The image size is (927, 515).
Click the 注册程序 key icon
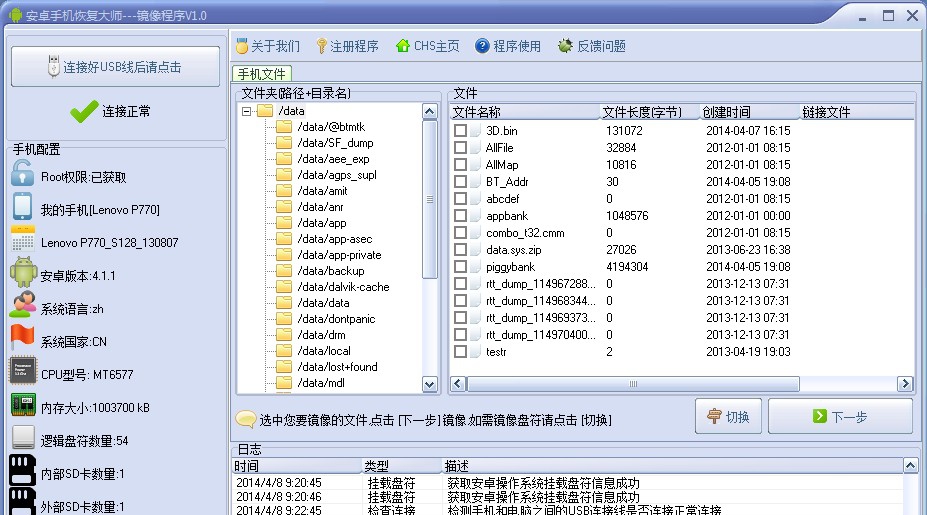321,46
